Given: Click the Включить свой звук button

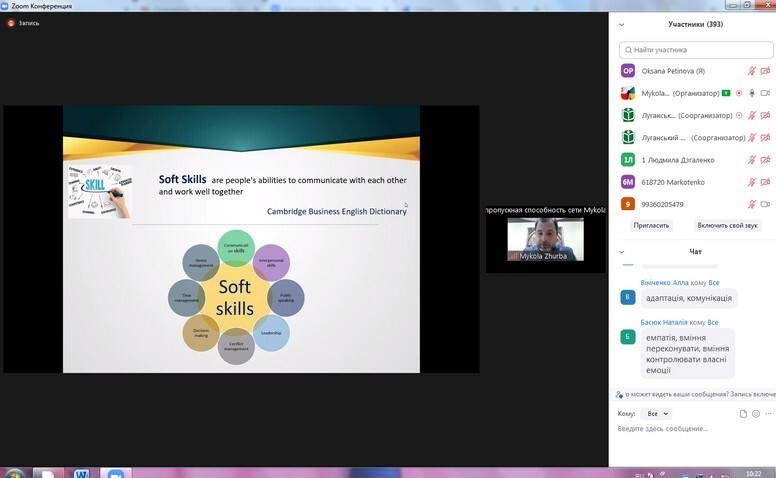Looking at the screenshot, I should [x=728, y=225].
